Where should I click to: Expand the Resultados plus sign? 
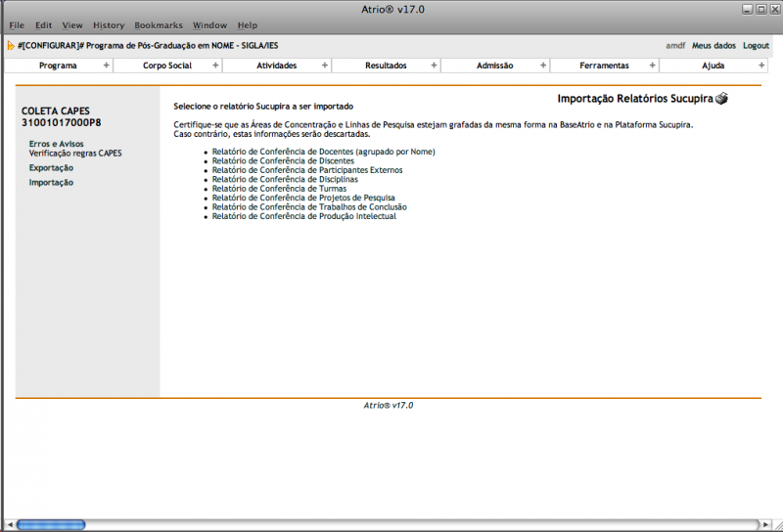tap(434, 66)
